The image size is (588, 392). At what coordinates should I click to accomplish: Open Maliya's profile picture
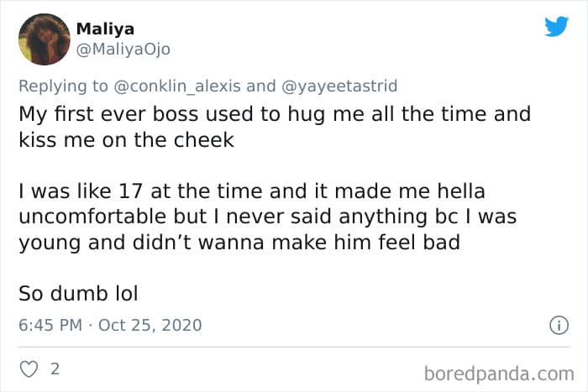pyautogui.click(x=44, y=39)
